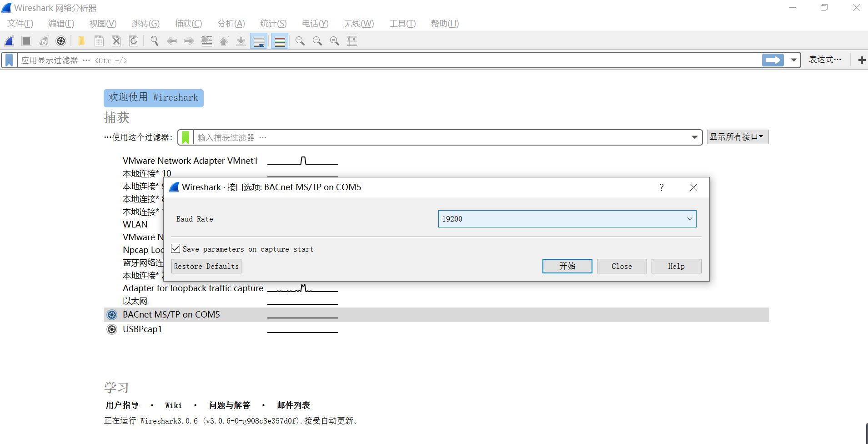Image resolution: width=868 pixels, height=444 pixels.
Task: Open the 帮助(H) menu
Action: 445,24
